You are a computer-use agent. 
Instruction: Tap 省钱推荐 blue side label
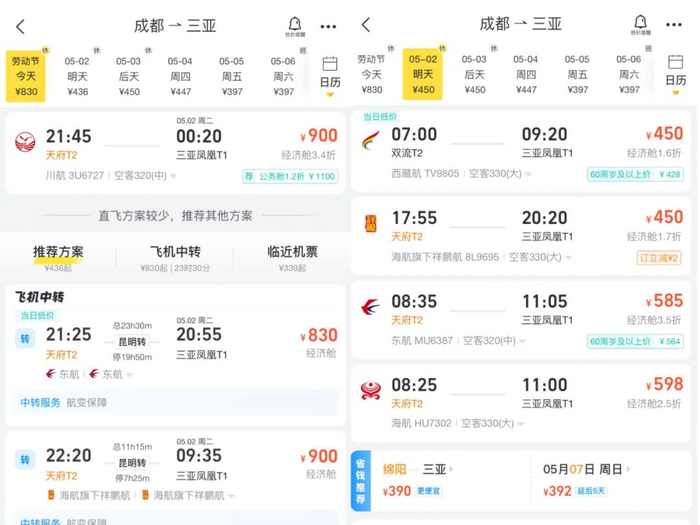(x=361, y=481)
